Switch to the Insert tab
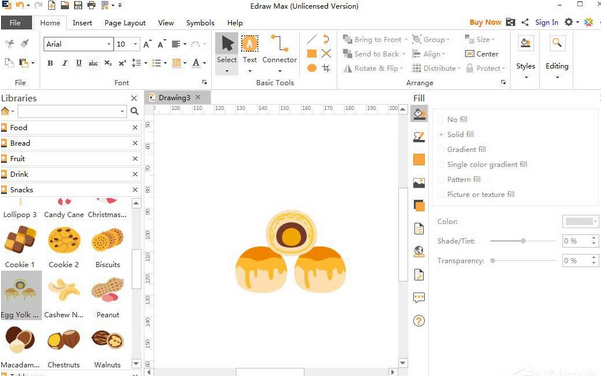The height and width of the screenshot is (376, 607). pos(82,23)
